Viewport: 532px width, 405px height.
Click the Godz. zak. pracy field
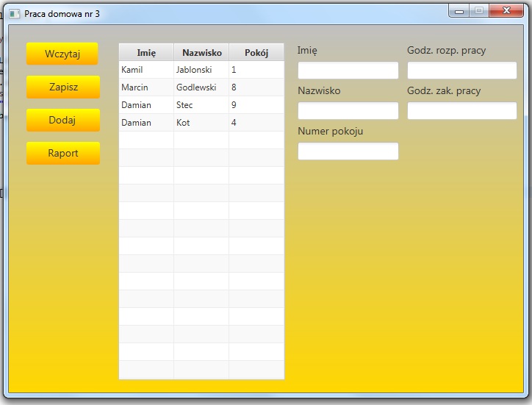461,111
